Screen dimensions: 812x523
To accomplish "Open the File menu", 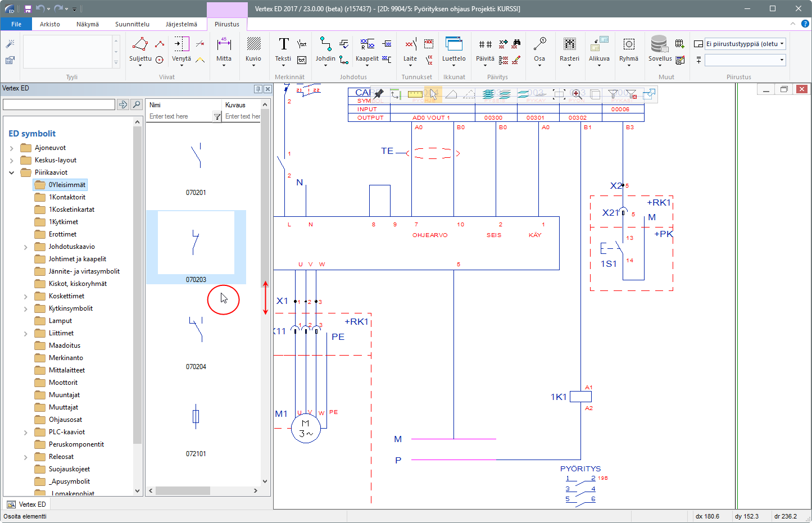I will tap(16, 24).
